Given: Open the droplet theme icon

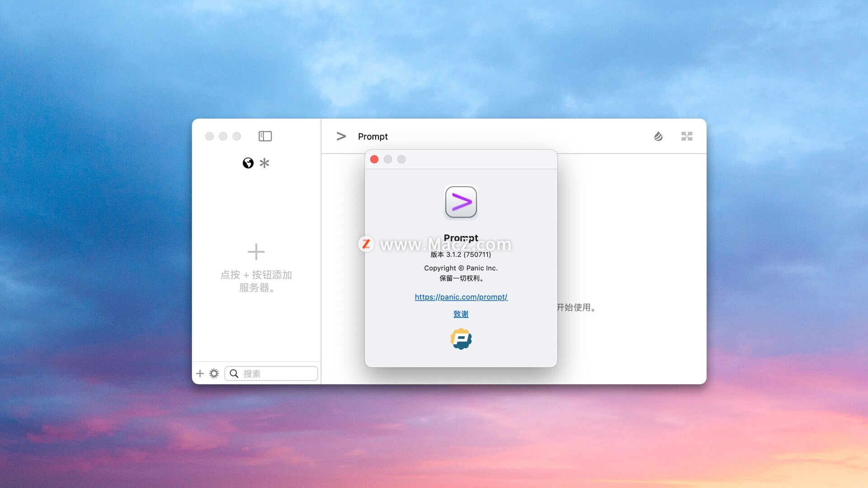Looking at the screenshot, I should tap(658, 136).
